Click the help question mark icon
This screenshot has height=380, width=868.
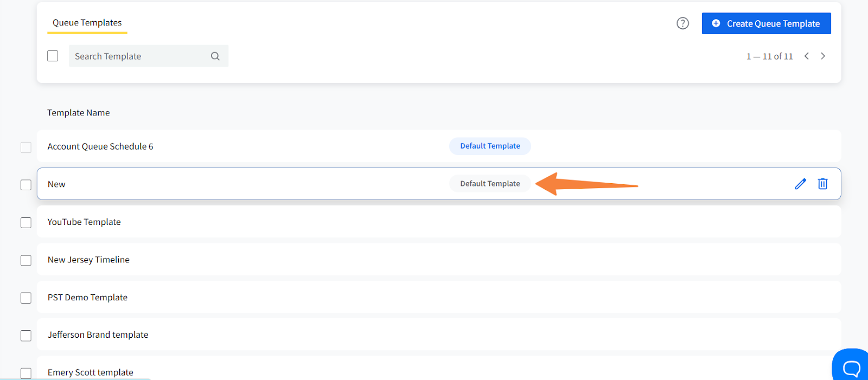pyautogui.click(x=682, y=23)
